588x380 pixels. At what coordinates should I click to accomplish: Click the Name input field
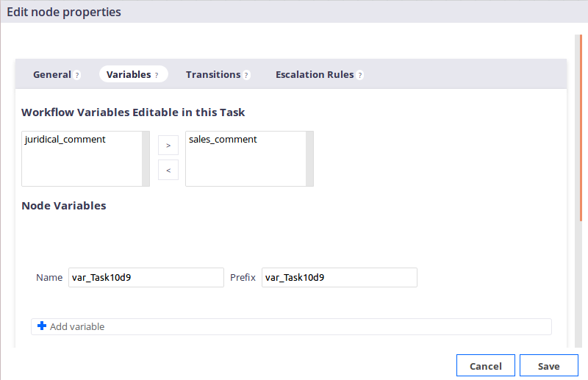point(146,278)
